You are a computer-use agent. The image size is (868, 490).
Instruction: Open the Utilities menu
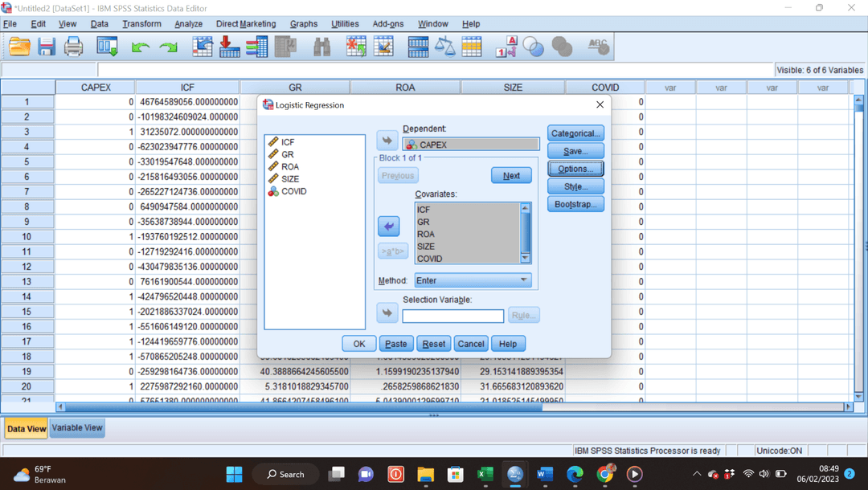click(345, 24)
